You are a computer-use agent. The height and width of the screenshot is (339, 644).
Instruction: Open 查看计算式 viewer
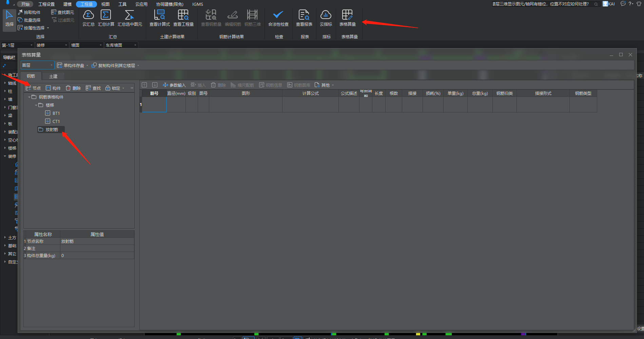[x=160, y=18]
